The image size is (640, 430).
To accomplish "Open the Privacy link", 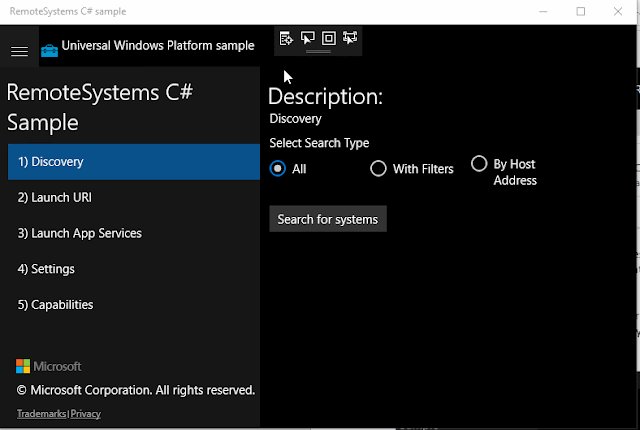I will pyautogui.click(x=86, y=414).
